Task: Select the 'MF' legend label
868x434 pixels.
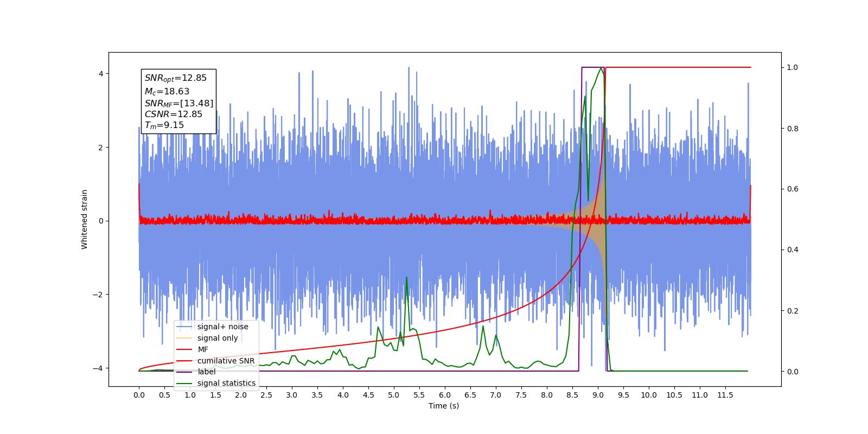Action: click(203, 349)
